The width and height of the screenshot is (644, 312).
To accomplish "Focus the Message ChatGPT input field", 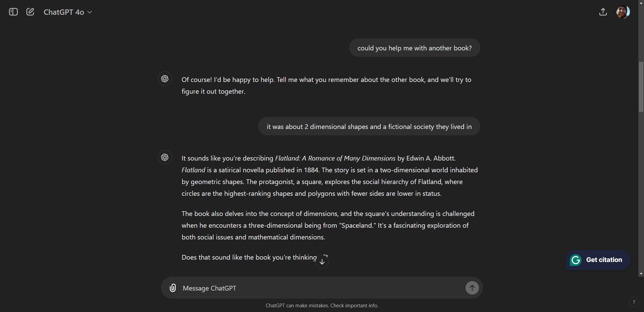I will (319, 288).
